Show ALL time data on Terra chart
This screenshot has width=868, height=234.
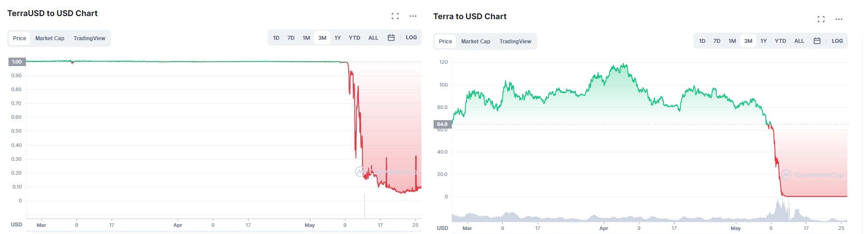point(799,41)
